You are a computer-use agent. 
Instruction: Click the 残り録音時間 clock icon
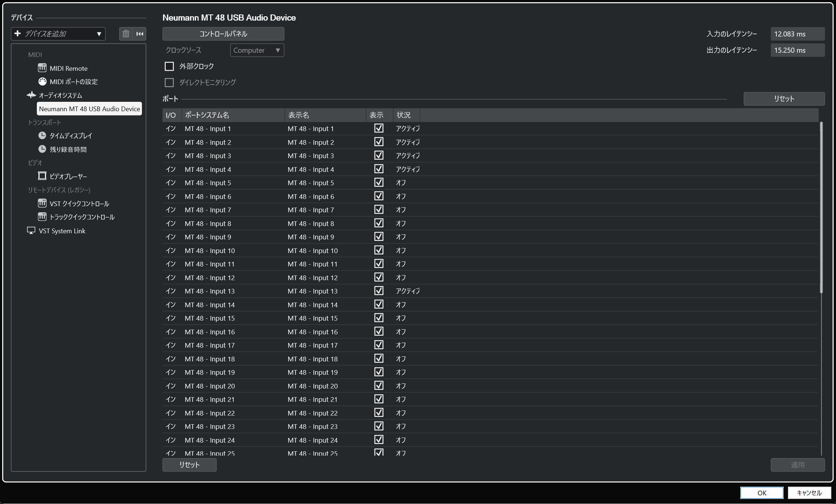coord(42,149)
